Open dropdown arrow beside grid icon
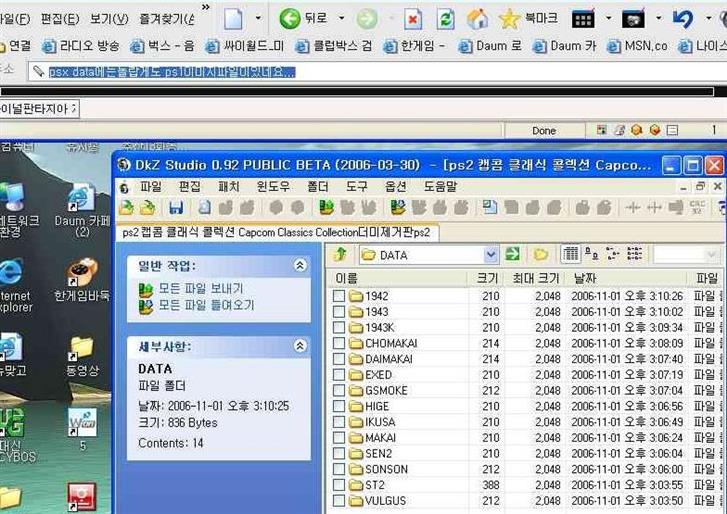This screenshot has height=514, width=727. pyautogui.click(x=608, y=19)
